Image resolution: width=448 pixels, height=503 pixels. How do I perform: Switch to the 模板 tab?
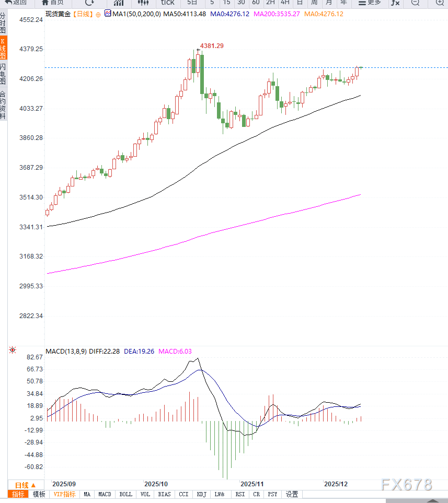[39, 494]
